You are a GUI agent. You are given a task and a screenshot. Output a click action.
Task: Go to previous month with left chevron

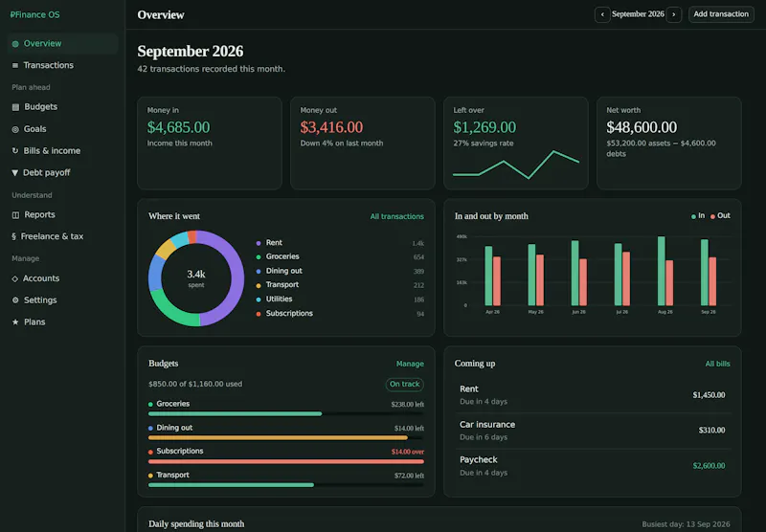pos(602,14)
